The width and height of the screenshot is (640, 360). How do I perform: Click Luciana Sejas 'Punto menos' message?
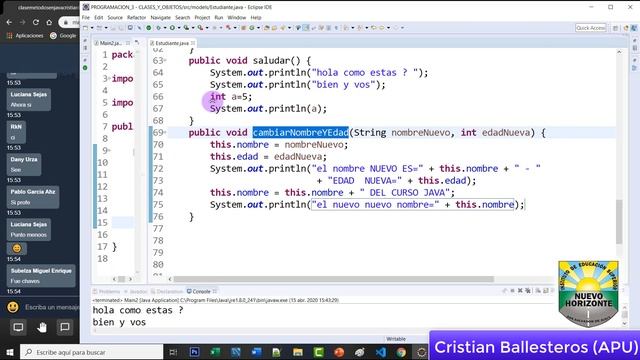[29, 230]
